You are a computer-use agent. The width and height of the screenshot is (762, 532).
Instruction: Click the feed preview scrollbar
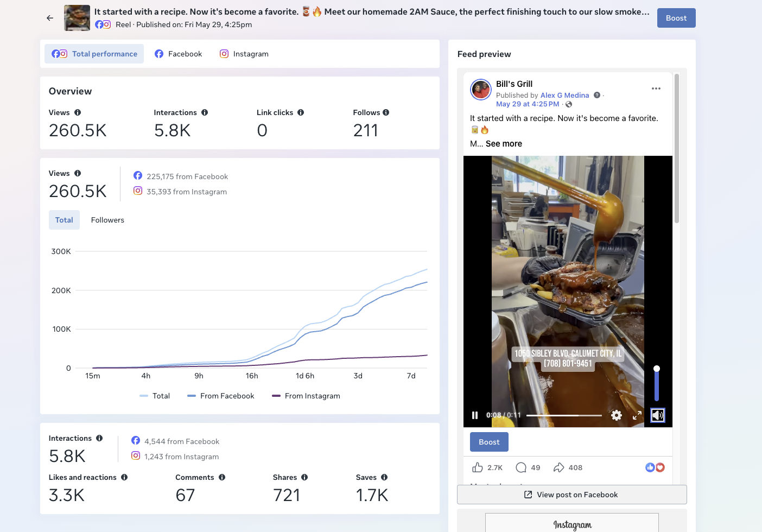tap(677, 148)
